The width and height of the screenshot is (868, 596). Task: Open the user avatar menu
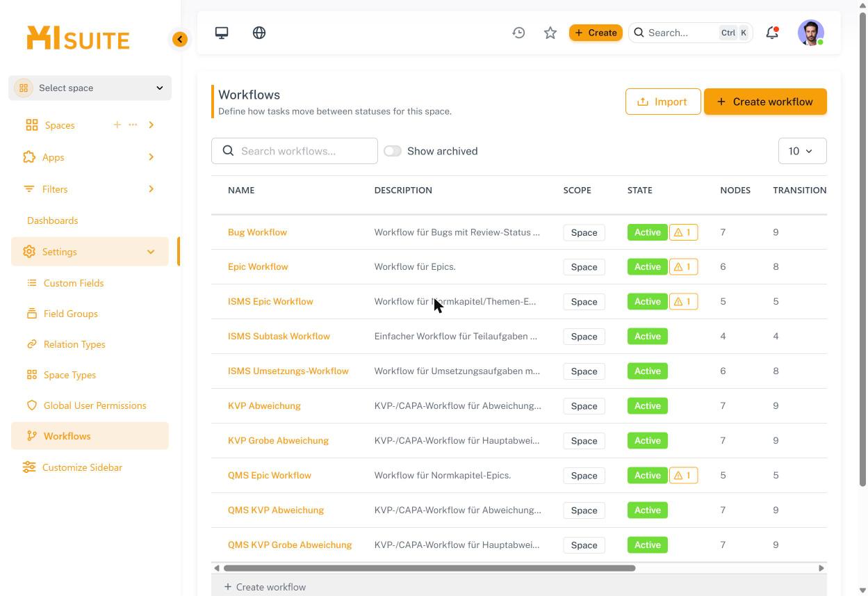click(811, 33)
